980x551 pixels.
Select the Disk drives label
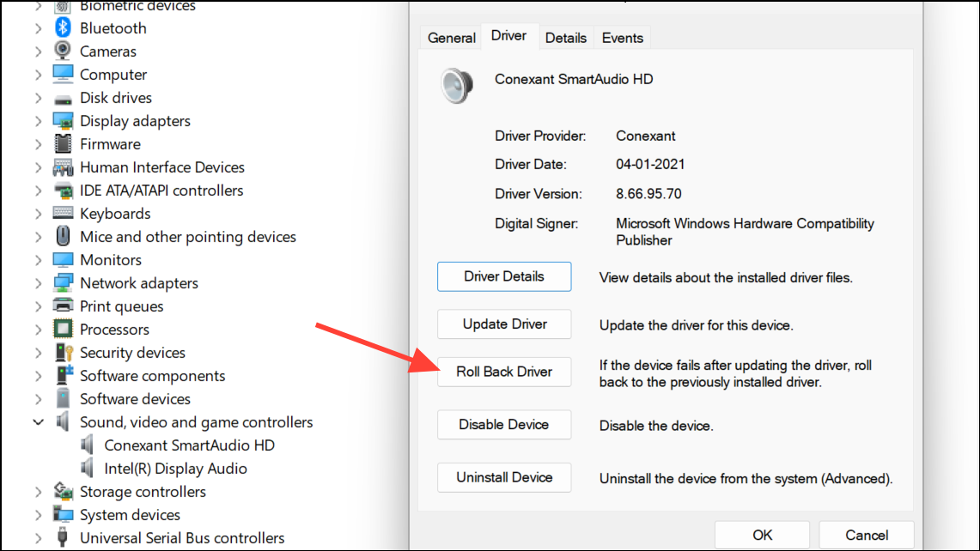[116, 98]
